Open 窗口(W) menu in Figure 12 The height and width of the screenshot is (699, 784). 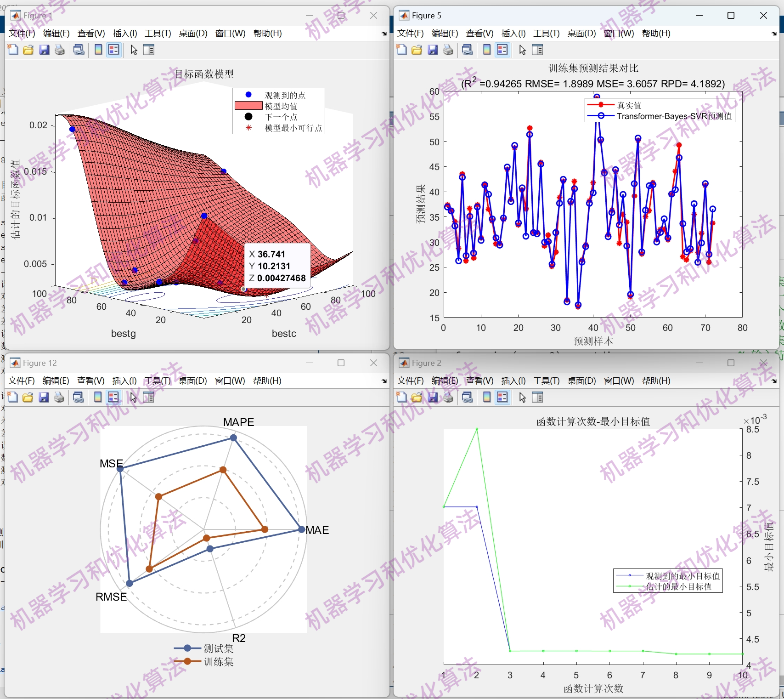(230, 381)
